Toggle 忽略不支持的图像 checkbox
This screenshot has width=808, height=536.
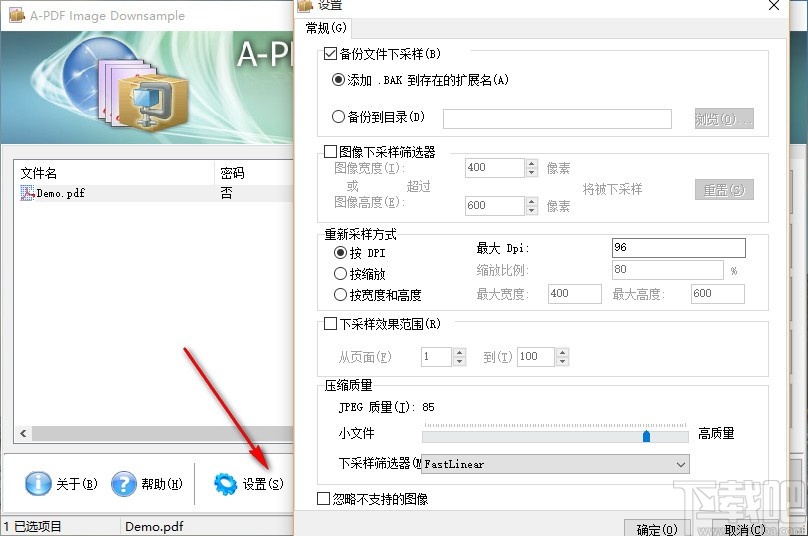point(323,498)
